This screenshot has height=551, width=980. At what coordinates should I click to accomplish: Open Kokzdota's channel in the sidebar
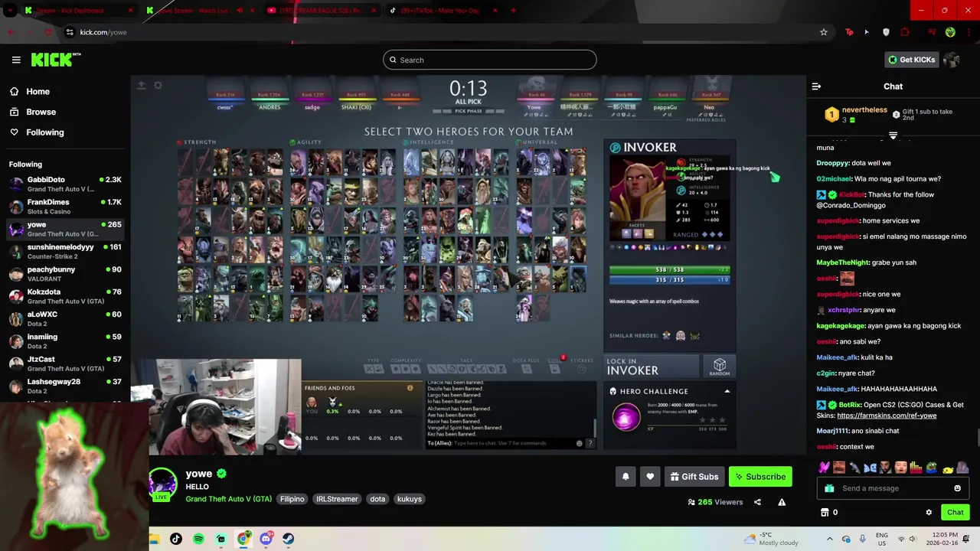click(64, 296)
